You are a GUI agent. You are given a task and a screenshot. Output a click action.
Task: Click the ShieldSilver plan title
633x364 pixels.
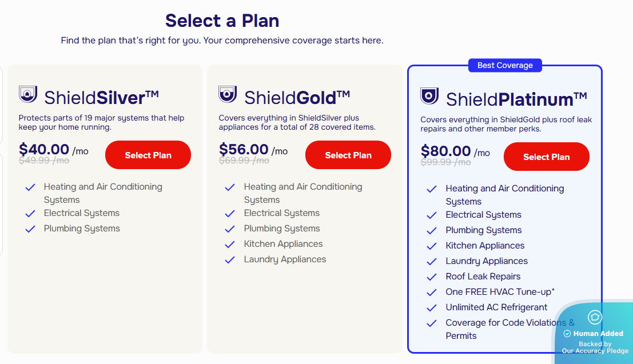coord(102,97)
